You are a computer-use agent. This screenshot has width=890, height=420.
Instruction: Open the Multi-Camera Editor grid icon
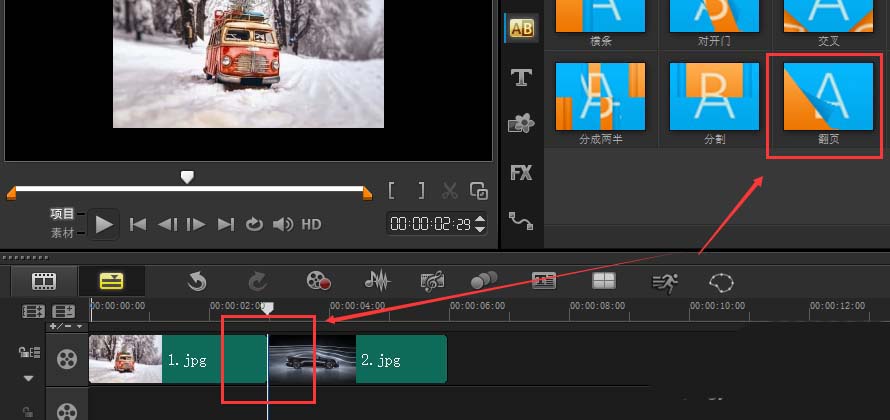(603, 280)
